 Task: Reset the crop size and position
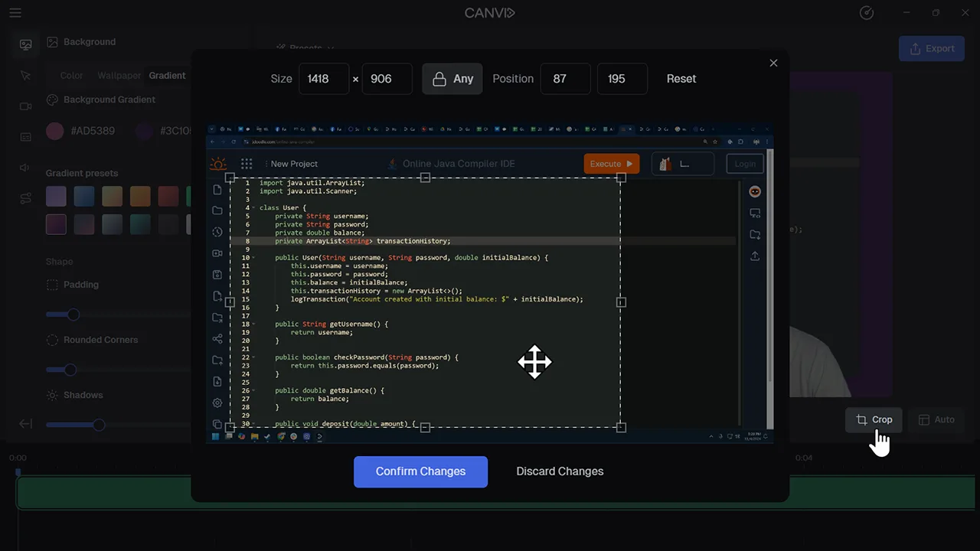coord(681,79)
